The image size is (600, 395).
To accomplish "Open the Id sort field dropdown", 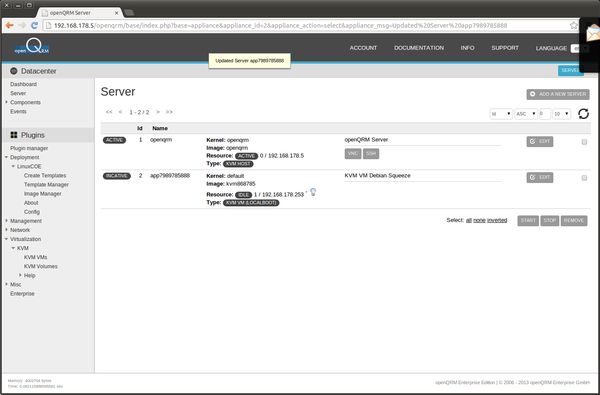I will coord(501,114).
